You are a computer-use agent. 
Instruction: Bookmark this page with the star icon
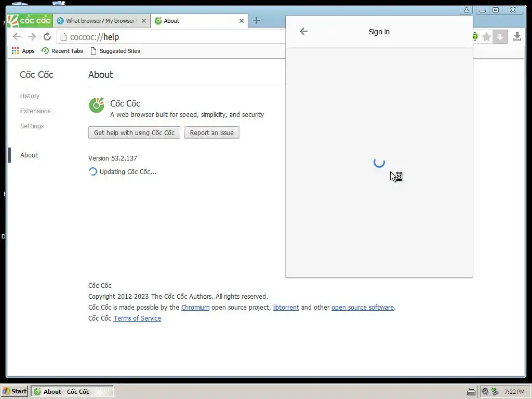(x=486, y=37)
